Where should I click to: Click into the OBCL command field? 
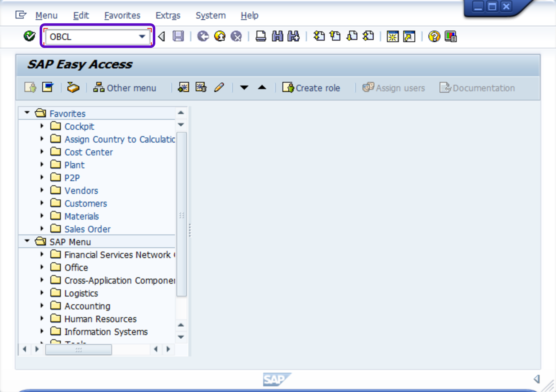tap(92, 37)
